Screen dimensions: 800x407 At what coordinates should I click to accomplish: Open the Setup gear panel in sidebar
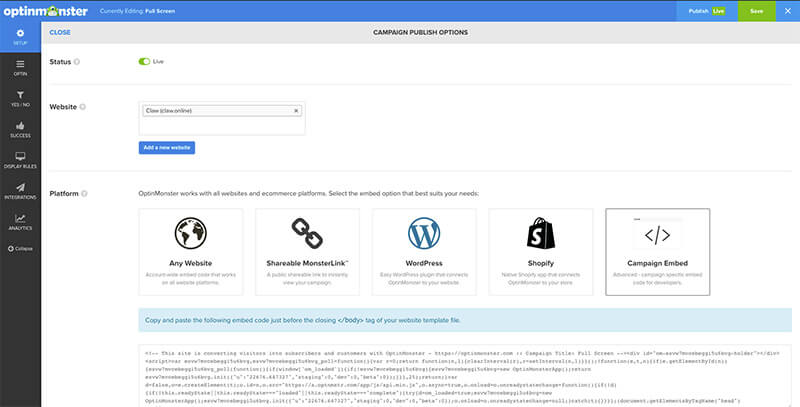[x=20, y=37]
